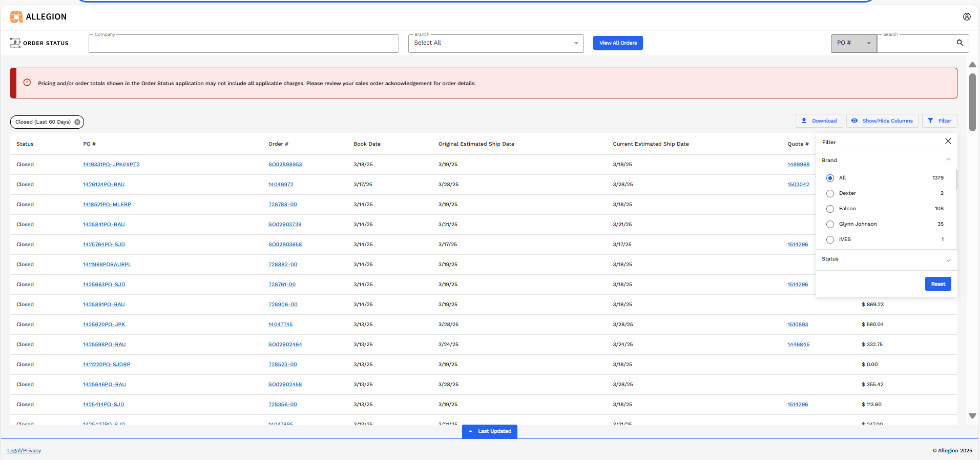Select the All brand radio button
The image size is (980, 460).
tap(830, 178)
